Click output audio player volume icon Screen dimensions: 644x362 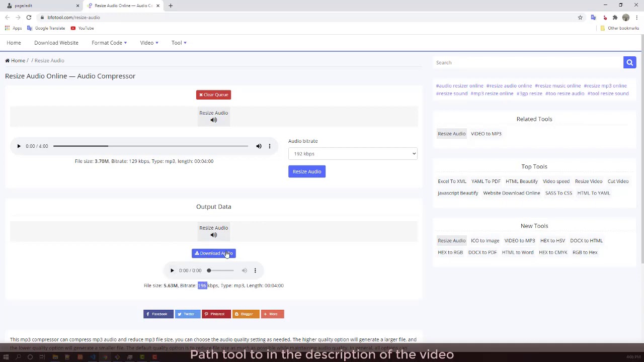(244, 270)
